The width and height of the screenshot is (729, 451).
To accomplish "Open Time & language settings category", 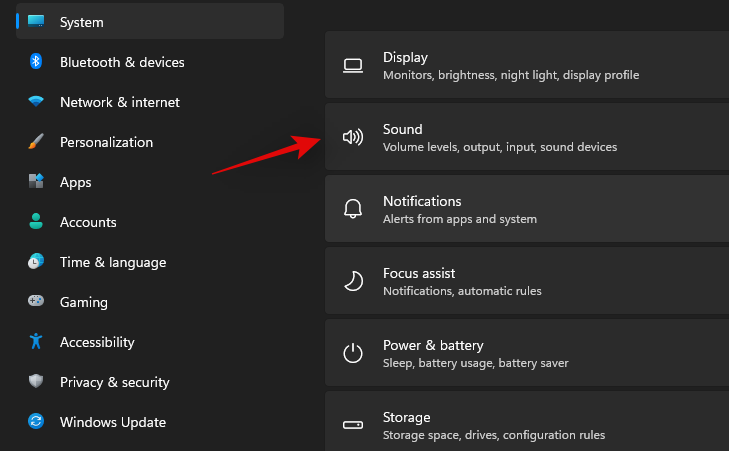I will 112,262.
